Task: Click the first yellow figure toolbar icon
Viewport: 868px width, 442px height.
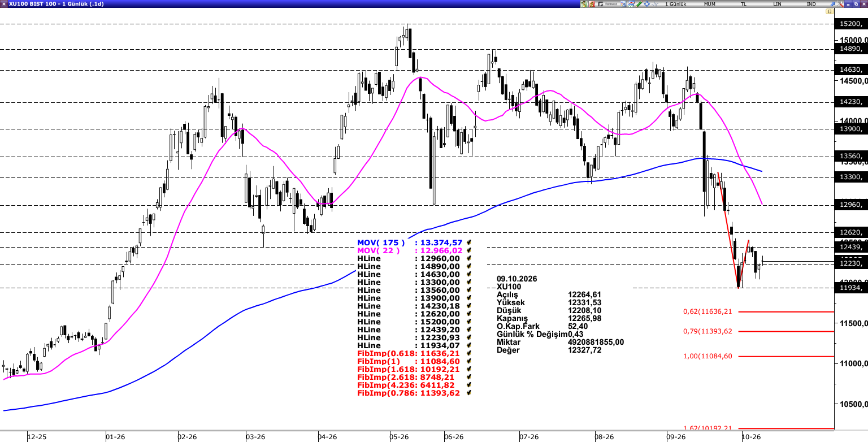Action: tap(584, 4)
